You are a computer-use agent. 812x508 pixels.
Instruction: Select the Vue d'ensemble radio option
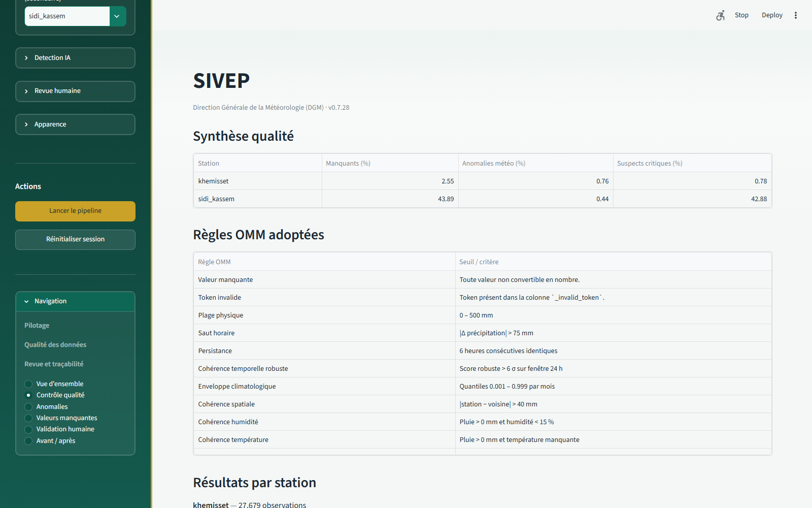tap(54, 384)
